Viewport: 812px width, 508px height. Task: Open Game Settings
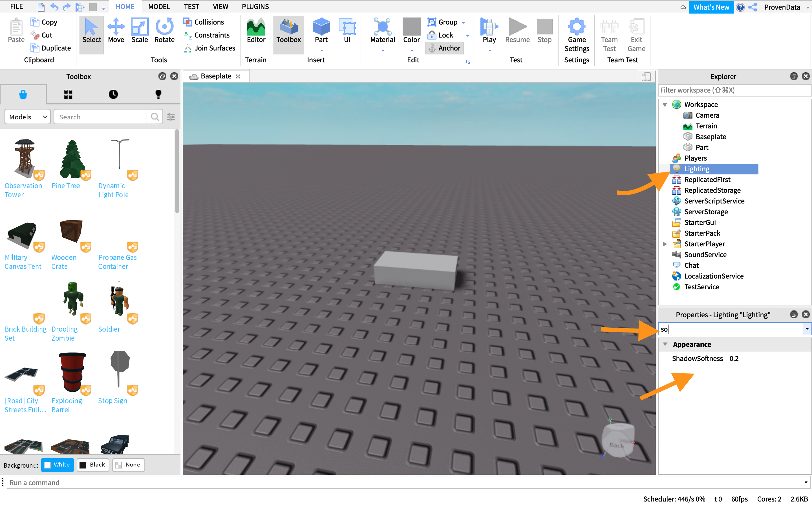click(577, 35)
